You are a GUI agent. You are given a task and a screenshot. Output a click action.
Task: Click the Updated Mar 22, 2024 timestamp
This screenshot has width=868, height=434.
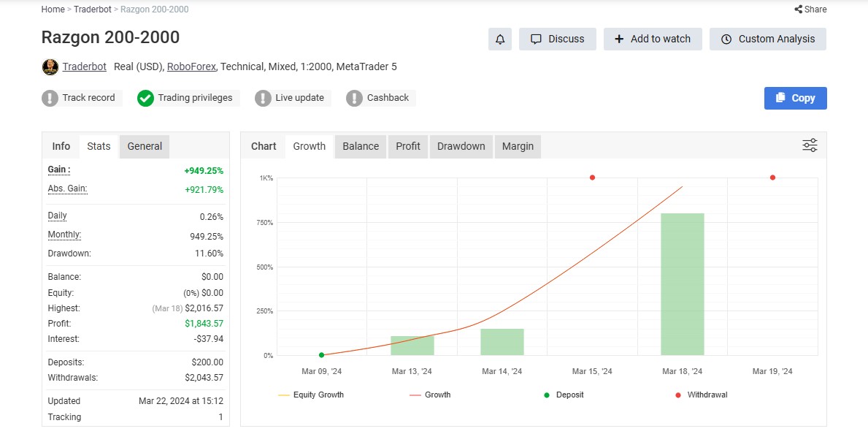pos(181,401)
